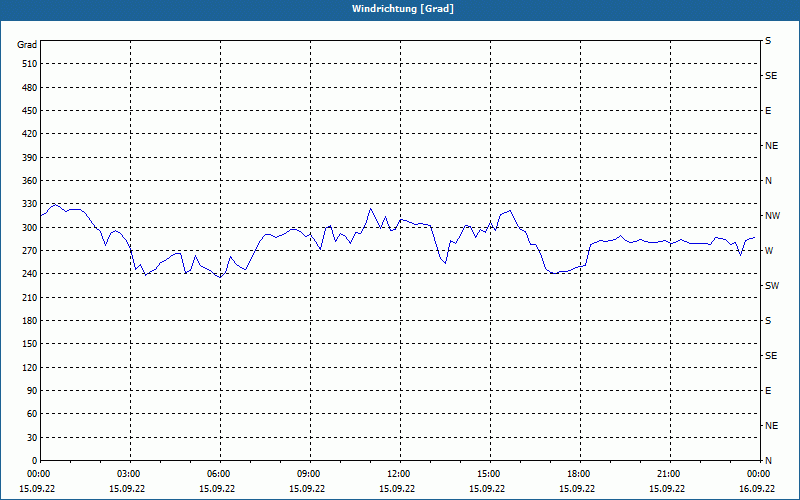This screenshot has height=500, width=800.
Task: Click the E compass label beside 90
Action: coord(768,391)
